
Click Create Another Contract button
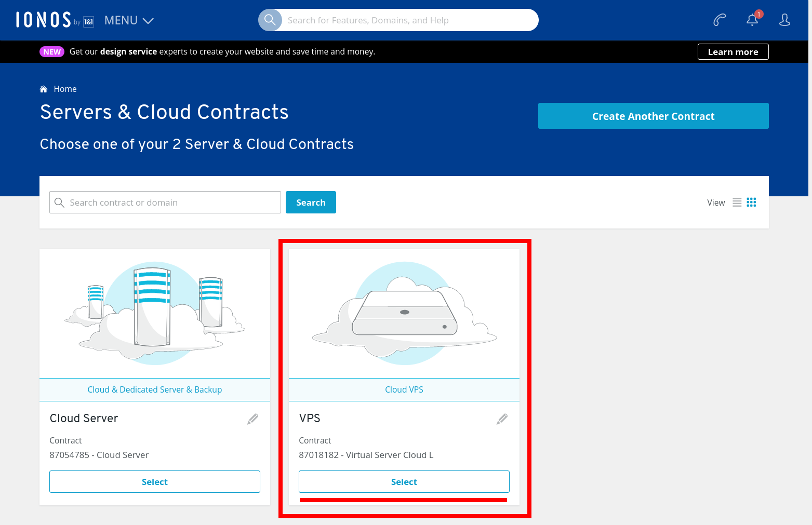click(x=654, y=116)
